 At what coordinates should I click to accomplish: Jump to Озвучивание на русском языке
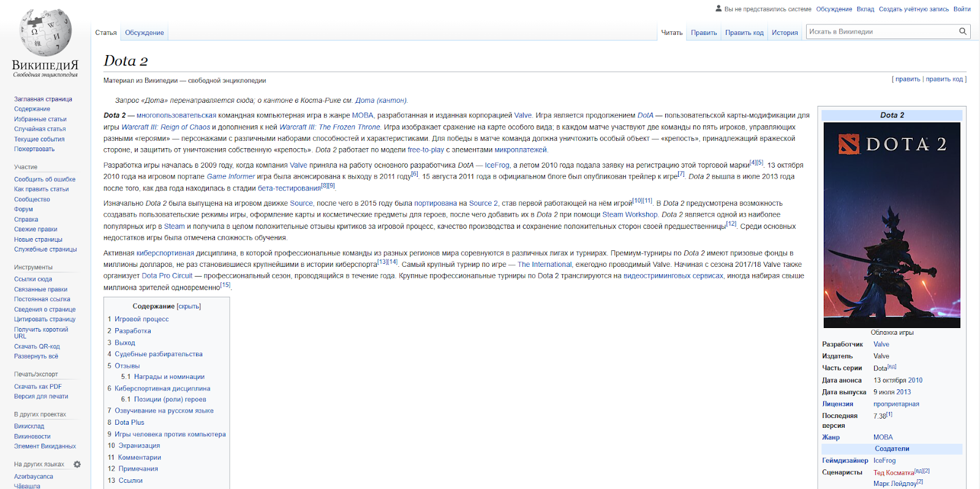[164, 411]
